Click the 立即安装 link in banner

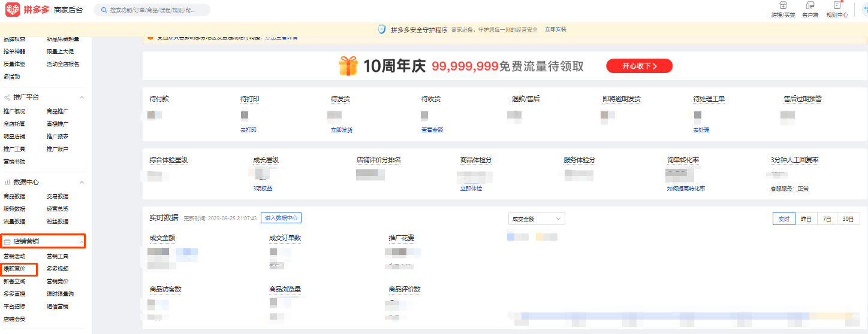coord(555,29)
